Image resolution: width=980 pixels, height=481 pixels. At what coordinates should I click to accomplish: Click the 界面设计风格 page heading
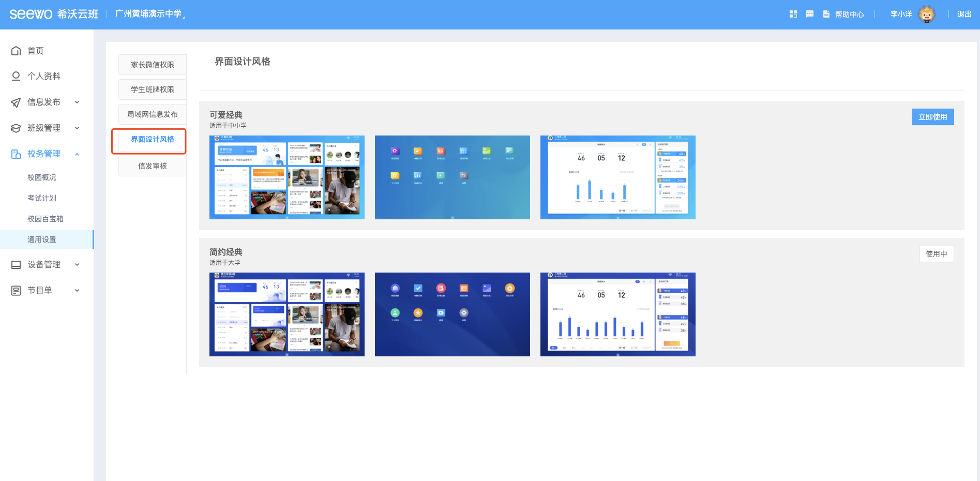243,62
